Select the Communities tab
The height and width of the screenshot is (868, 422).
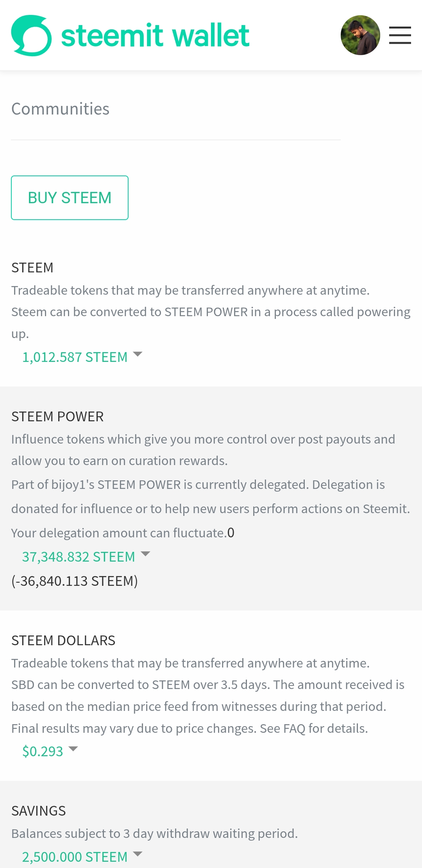[60, 109]
